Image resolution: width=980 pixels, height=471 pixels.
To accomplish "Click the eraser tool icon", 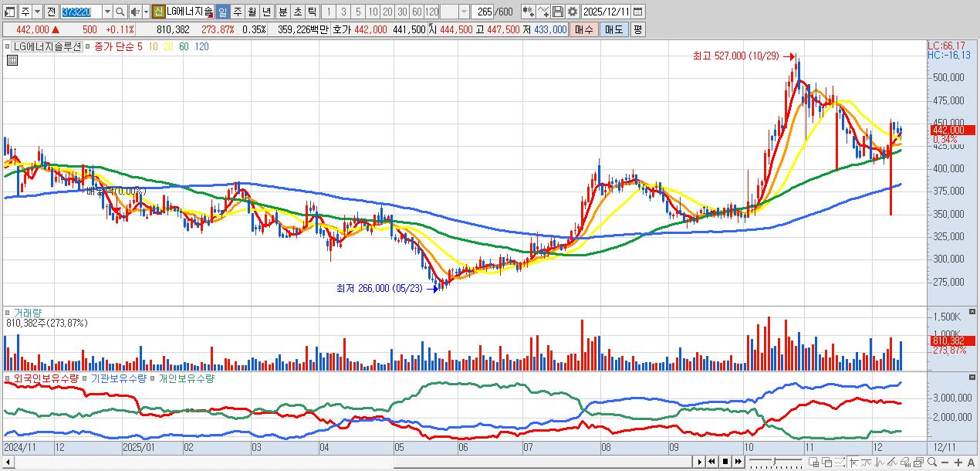I will 905,463.
